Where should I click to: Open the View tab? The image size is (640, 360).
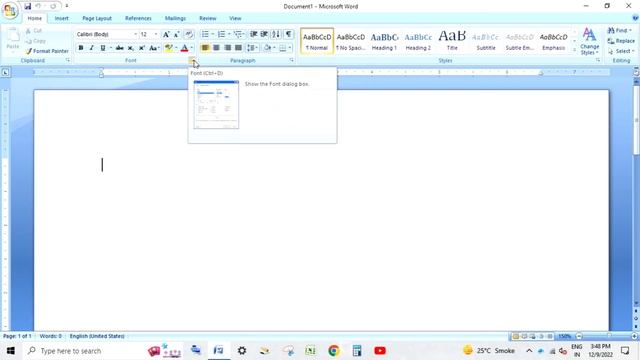click(x=235, y=18)
